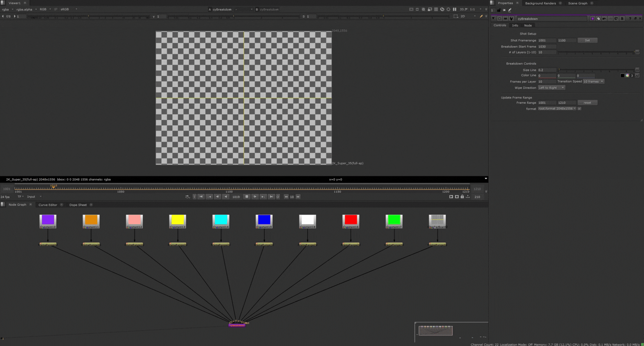
Task: Click the Size Line slider track
Action: coord(596,70)
